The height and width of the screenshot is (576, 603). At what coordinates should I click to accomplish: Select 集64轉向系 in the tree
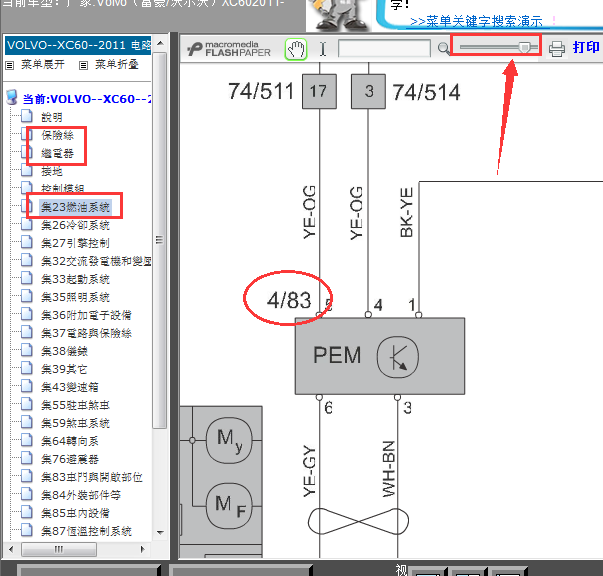click(x=70, y=441)
